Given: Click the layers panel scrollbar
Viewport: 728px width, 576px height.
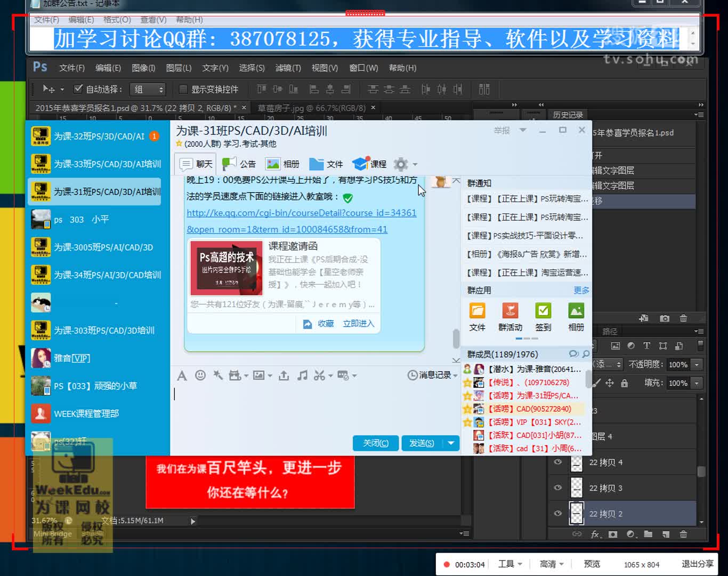Looking at the screenshot, I should (701, 471).
